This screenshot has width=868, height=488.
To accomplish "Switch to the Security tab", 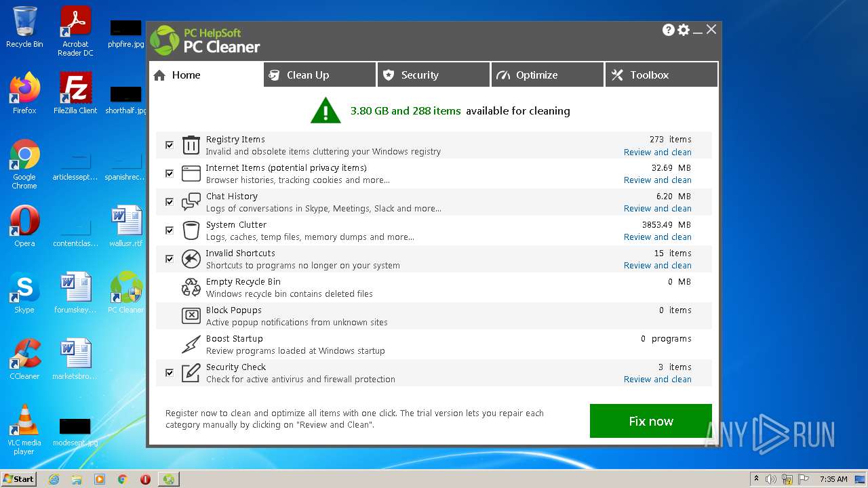I will click(x=434, y=75).
